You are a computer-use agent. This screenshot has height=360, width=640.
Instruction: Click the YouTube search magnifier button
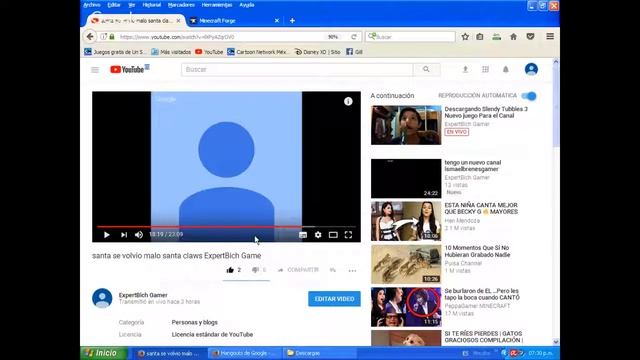click(426, 69)
